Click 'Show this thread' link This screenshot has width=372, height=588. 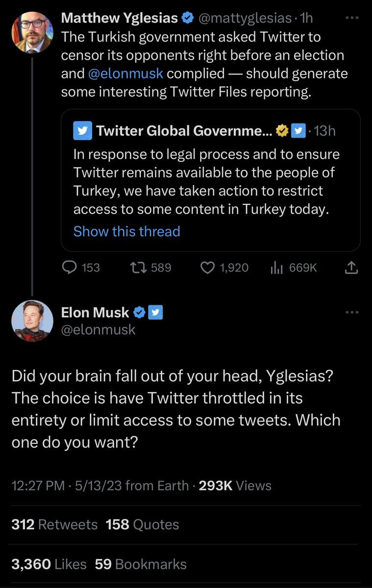click(x=126, y=231)
